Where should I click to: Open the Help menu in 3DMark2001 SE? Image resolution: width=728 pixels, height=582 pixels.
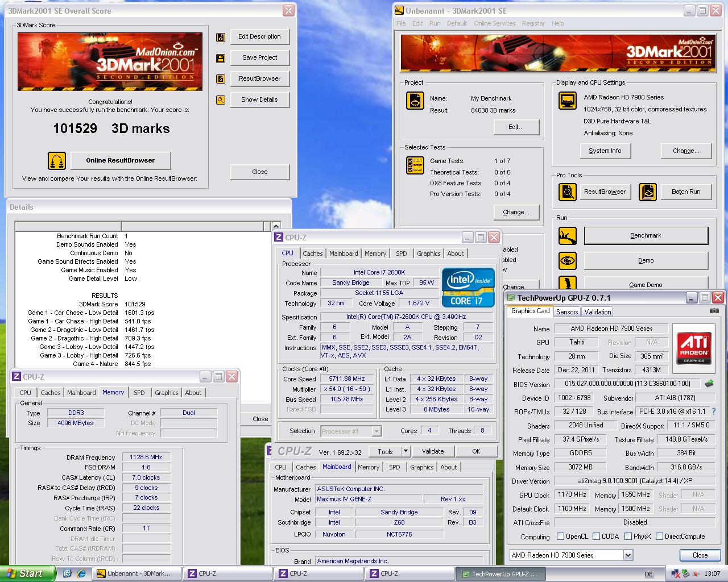pyautogui.click(x=557, y=23)
